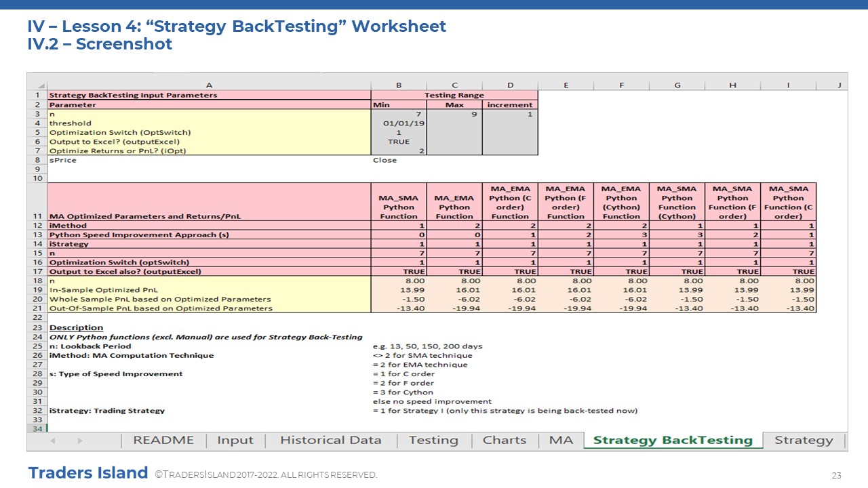The image size is (868, 488).
Task: Click the 'iStrategy: Trading Strategy' cell
Action: [x=209, y=411]
